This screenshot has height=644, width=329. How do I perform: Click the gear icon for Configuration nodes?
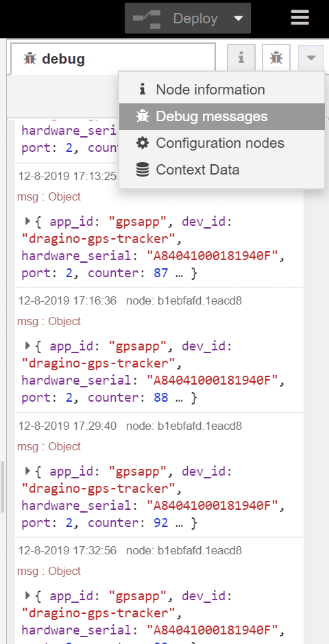click(x=143, y=143)
